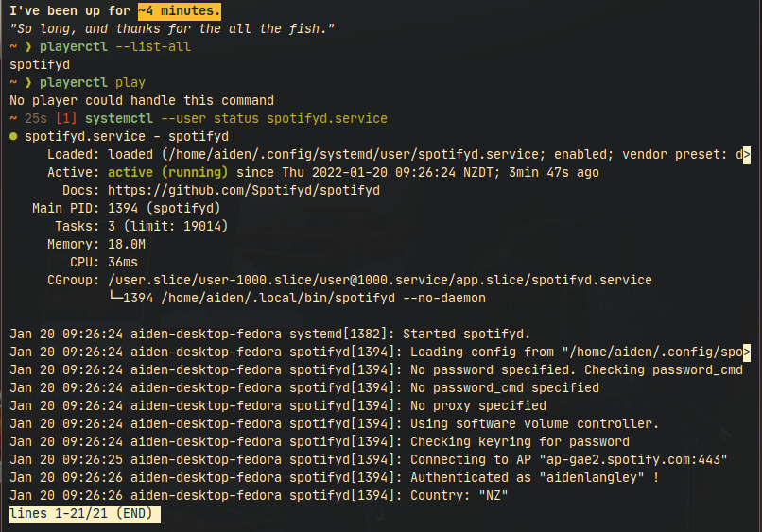The height and width of the screenshot is (532, 762).
Task: Click the spotifyd.service unit file path
Action: coord(354,155)
